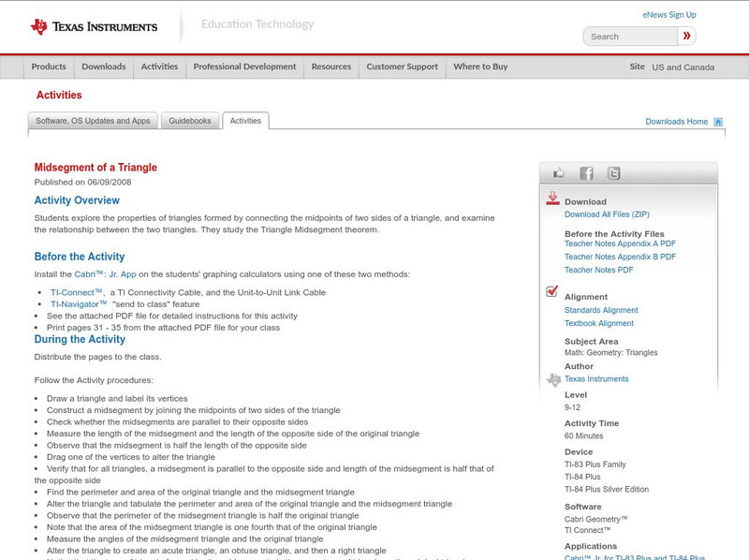Click the 60 Minutes activity time
The image size is (749, 560).
click(583, 435)
